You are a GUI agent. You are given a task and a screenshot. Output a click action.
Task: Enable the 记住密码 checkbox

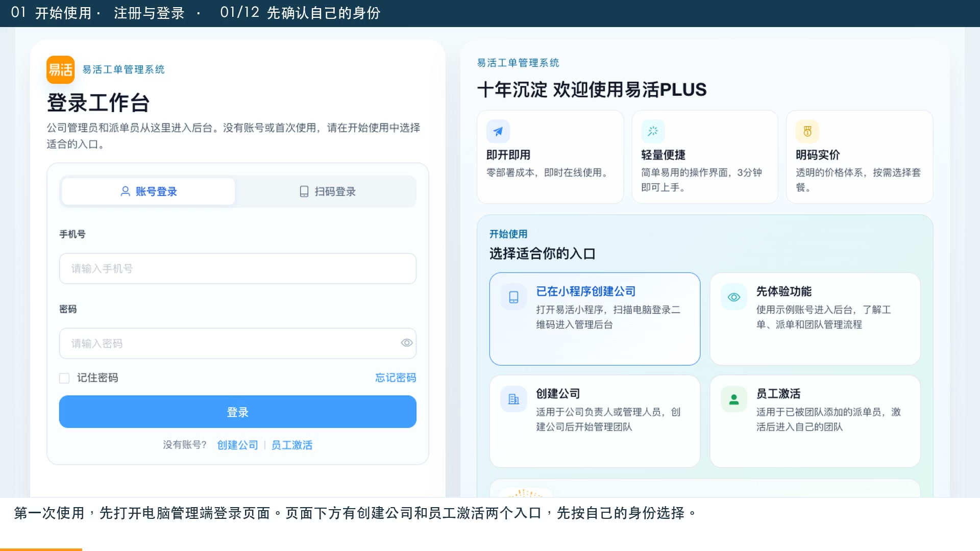[64, 378]
